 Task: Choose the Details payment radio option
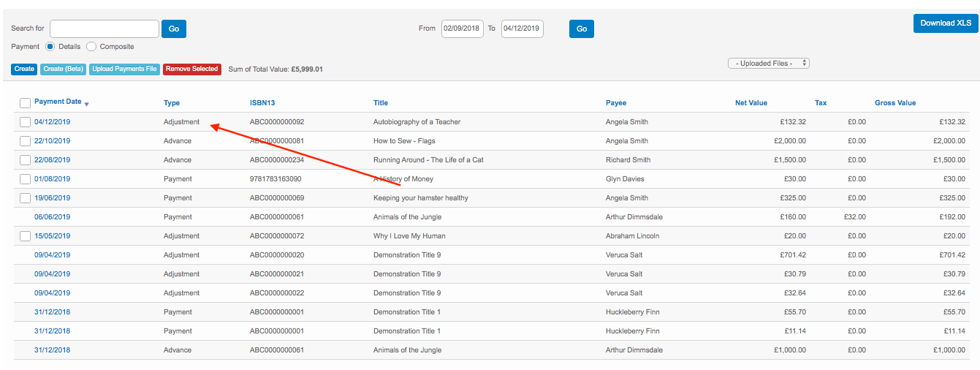[x=50, y=47]
